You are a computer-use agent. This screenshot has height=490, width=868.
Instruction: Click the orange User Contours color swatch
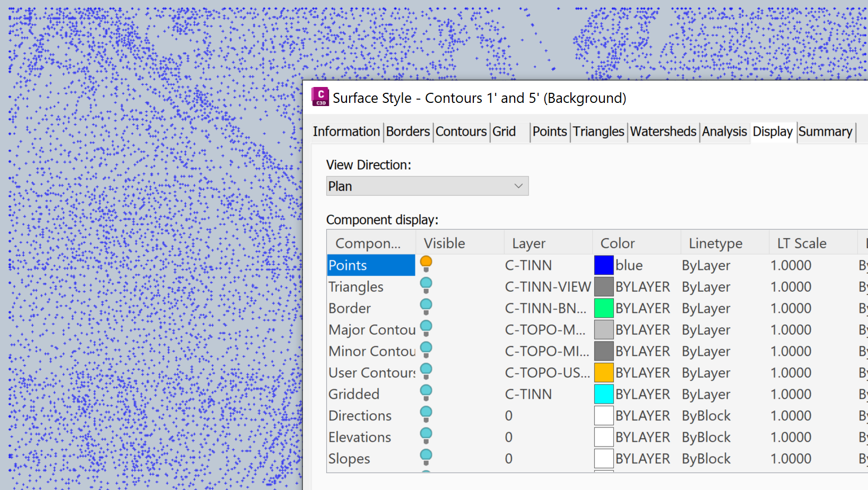pos(604,372)
